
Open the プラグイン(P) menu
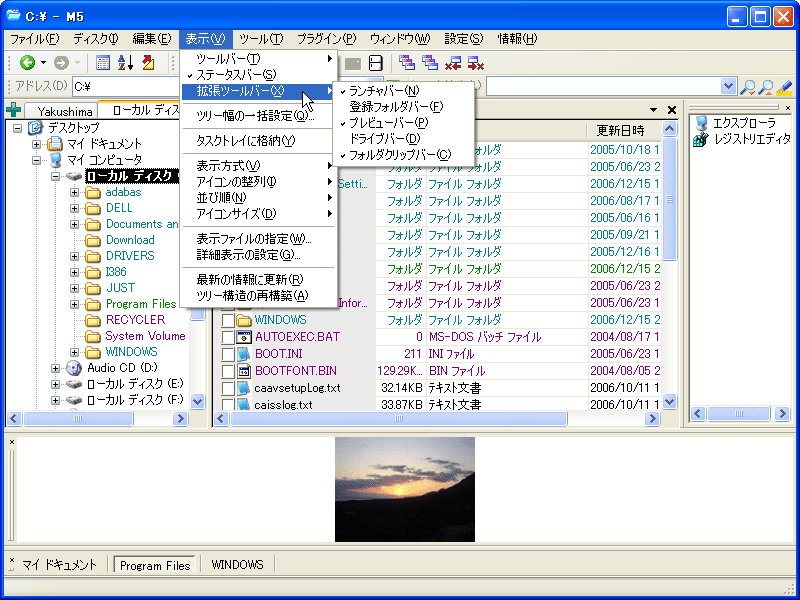tap(327, 39)
